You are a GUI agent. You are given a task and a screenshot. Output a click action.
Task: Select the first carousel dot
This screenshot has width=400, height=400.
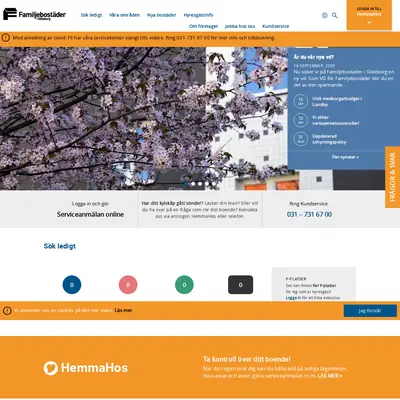point(186,184)
